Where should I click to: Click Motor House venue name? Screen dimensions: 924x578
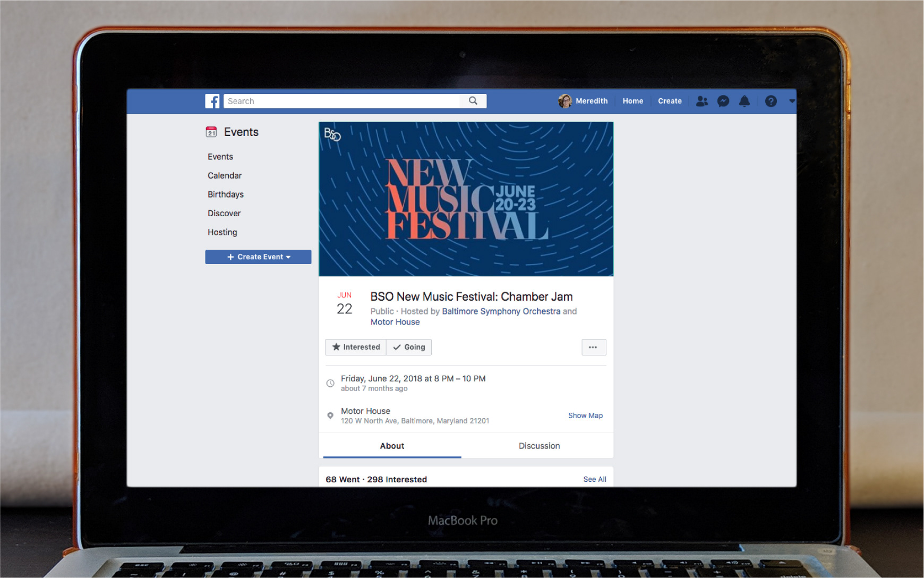pos(365,411)
